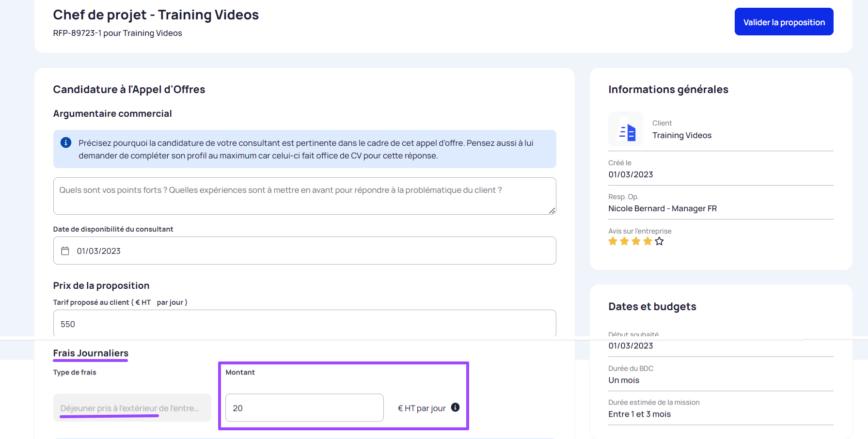Click the Montant label above amount field

coord(240,372)
